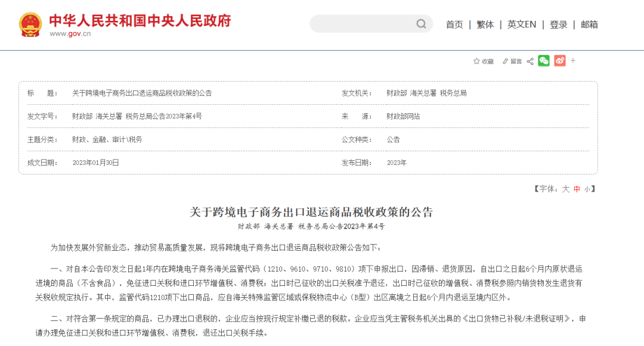Set font size to 中 medium

coord(577,189)
